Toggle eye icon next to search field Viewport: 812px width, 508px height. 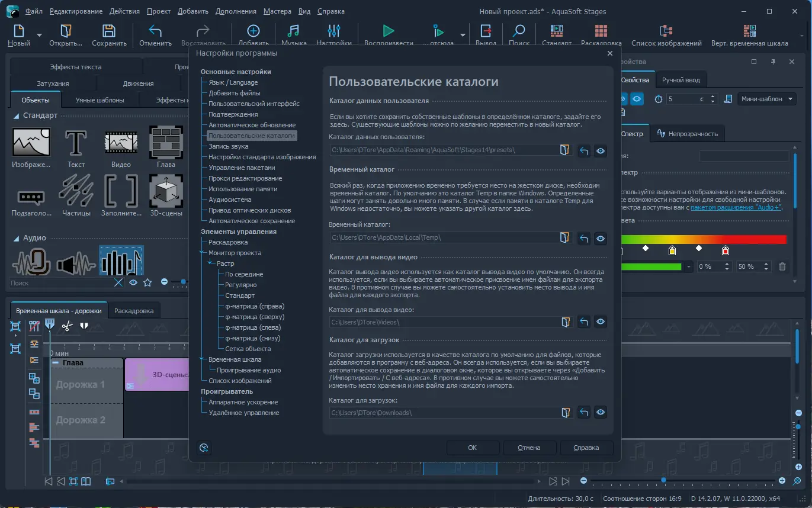[x=133, y=282]
